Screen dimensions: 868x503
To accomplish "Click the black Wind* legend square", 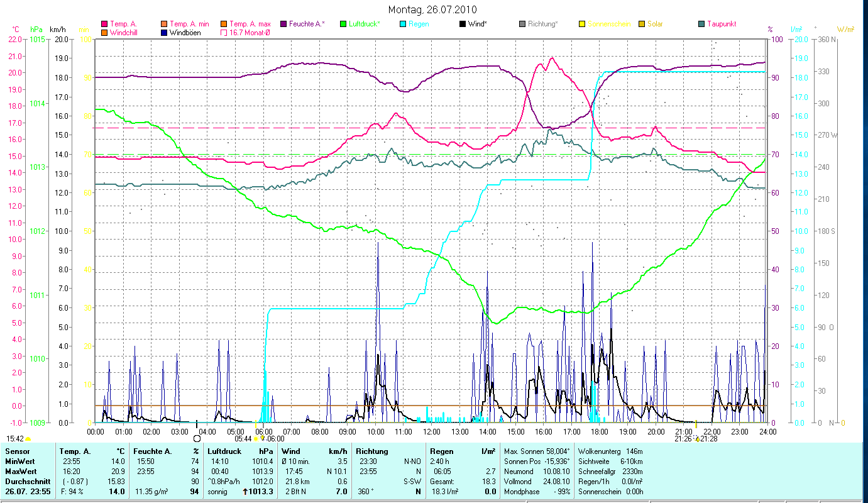I will tap(462, 24).
